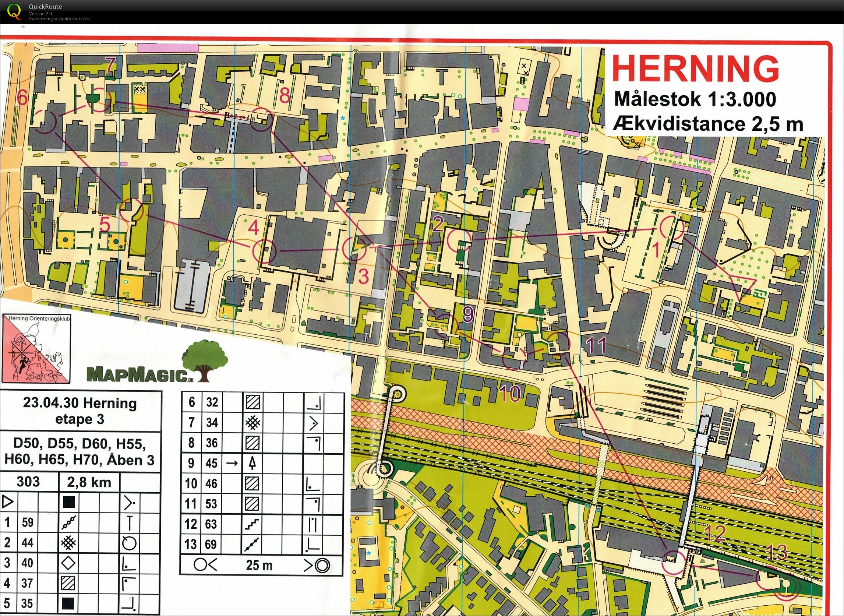Click the cross-hatch symbol in row 7
Screen dimensions: 844x616
(x=253, y=422)
